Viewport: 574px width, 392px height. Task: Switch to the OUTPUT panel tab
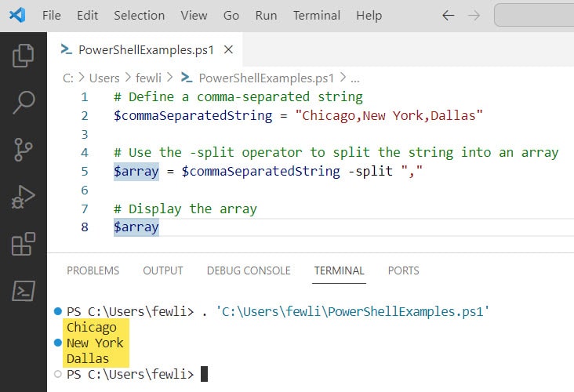pos(163,270)
